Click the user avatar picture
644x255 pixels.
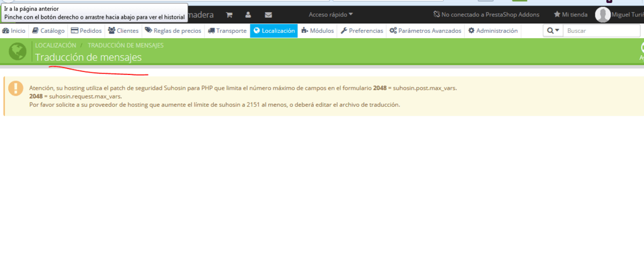pyautogui.click(x=602, y=15)
